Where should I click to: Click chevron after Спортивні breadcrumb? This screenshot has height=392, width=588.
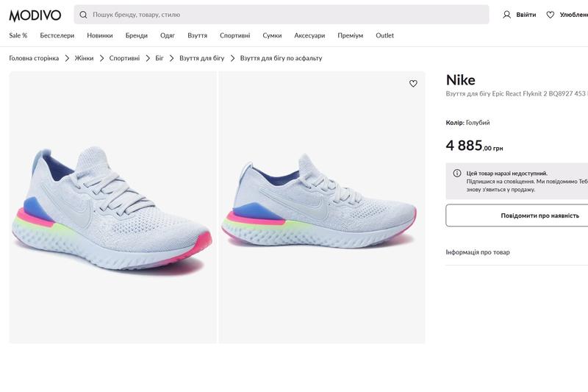[x=147, y=58]
